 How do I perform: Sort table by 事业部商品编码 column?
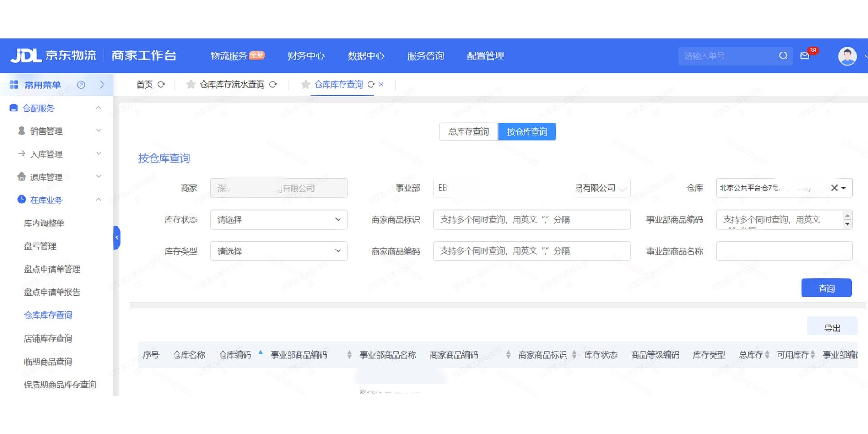[x=349, y=355]
